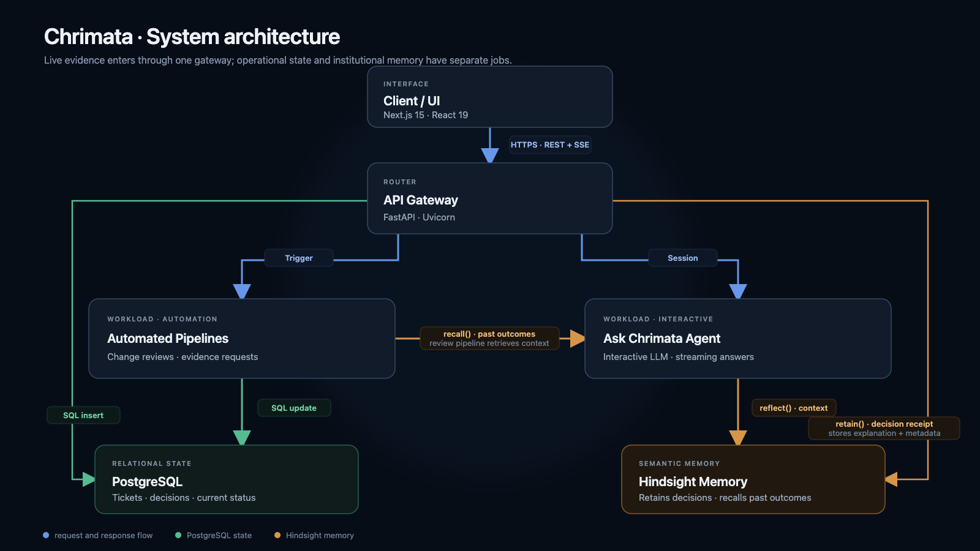Click the WORKLOAD · AUTOMATION label
980x551 pixels.
pos(162,319)
